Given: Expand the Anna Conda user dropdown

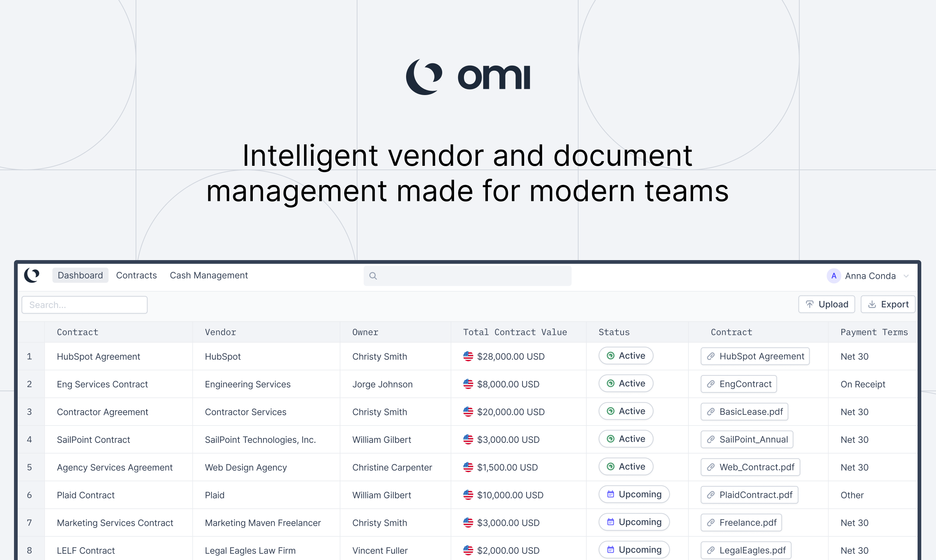Looking at the screenshot, I should pos(908,275).
